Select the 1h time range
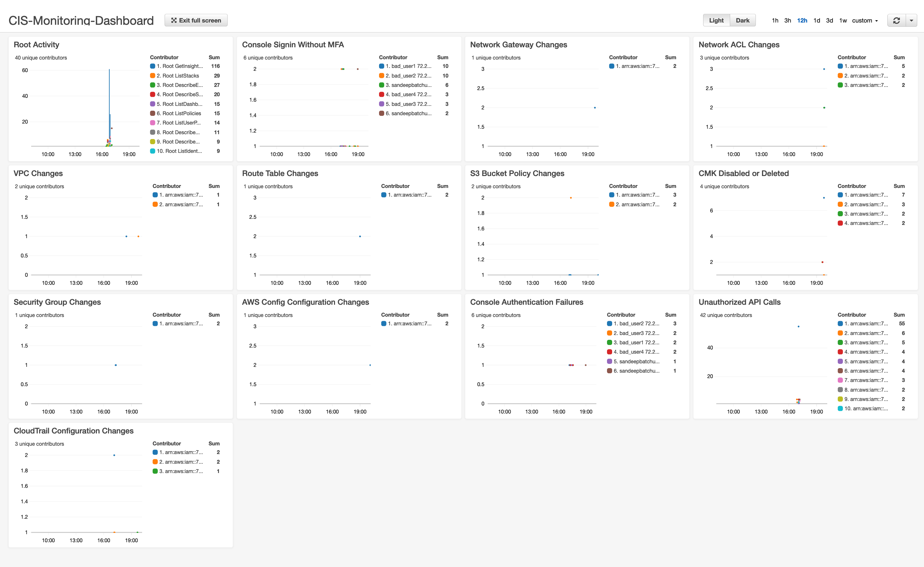 [x=775, y=20]
